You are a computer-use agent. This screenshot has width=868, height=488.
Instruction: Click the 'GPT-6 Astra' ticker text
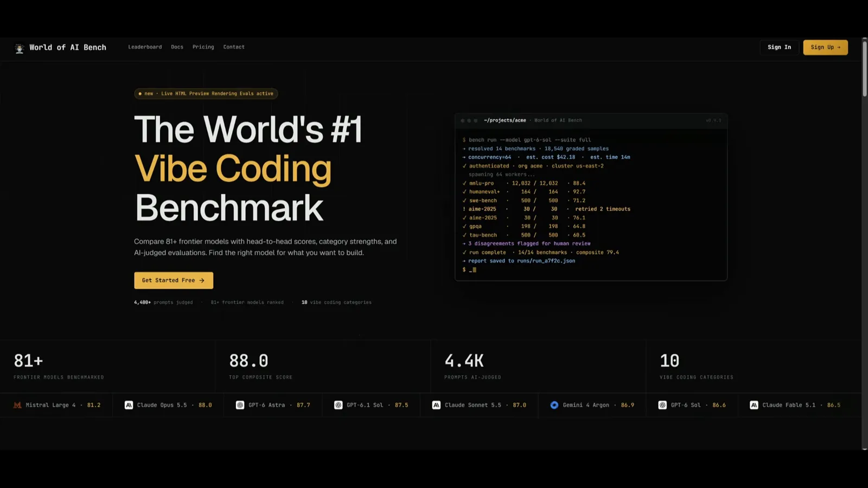[x=266, y=405]
